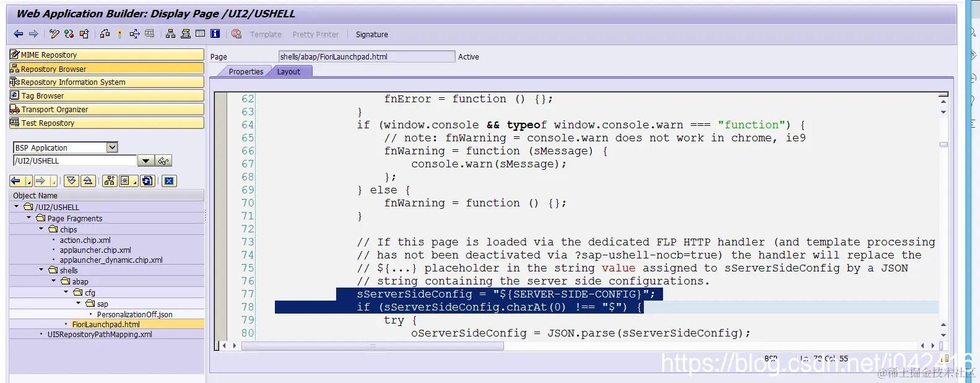This screenshot has width=980, height=383.
Task: Click the code editor vertical scrollbar thumb
Action: (x=943, y=144)
